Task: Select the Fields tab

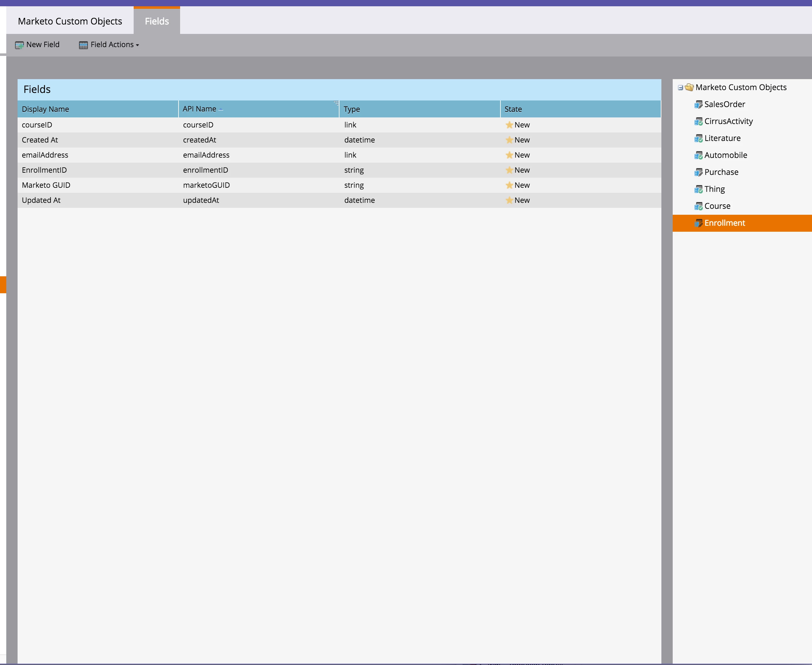Action: pyautogui.click(x=157, y=21)
